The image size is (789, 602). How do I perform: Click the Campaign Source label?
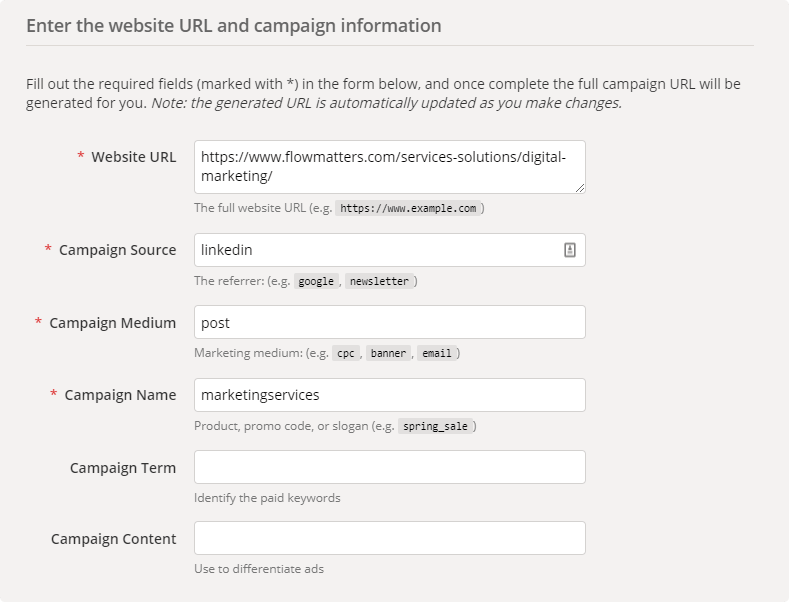[x=117, y=250]
